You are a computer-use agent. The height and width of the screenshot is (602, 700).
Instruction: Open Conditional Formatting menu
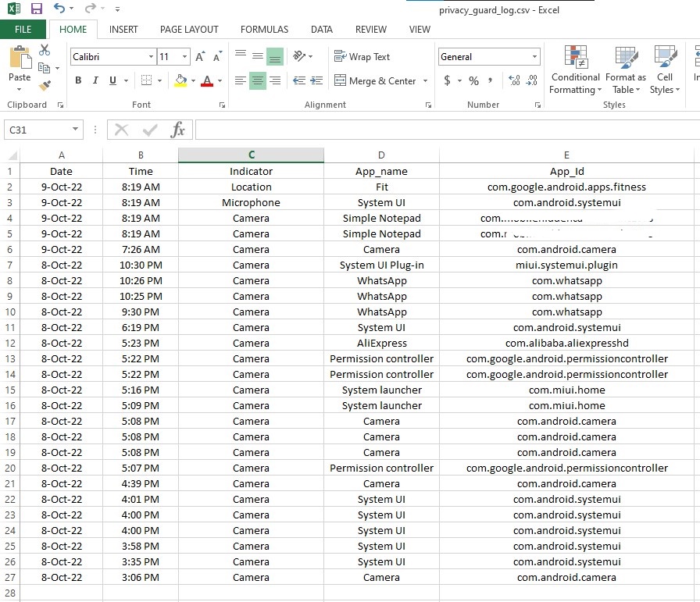[575, 69]
